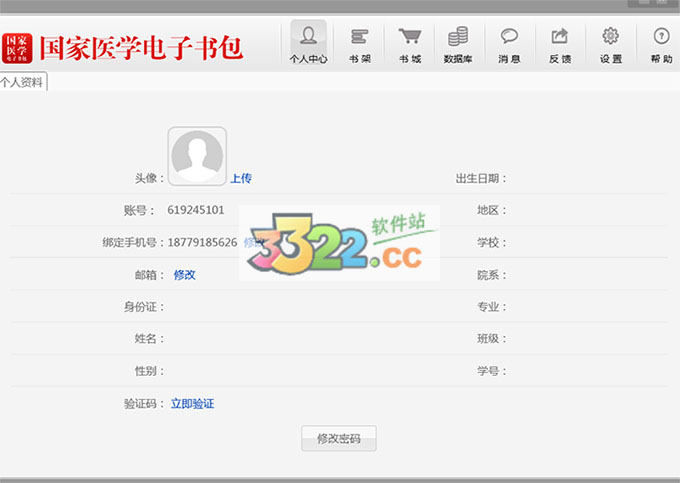Click phone number 18779185626
This screenshot has width=680, height=483.
tap(203, 242)
